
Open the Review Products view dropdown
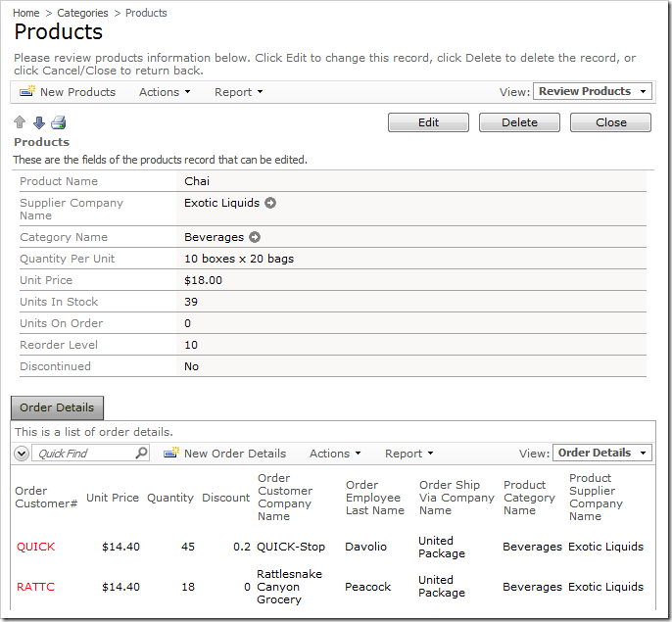(593, 91)
